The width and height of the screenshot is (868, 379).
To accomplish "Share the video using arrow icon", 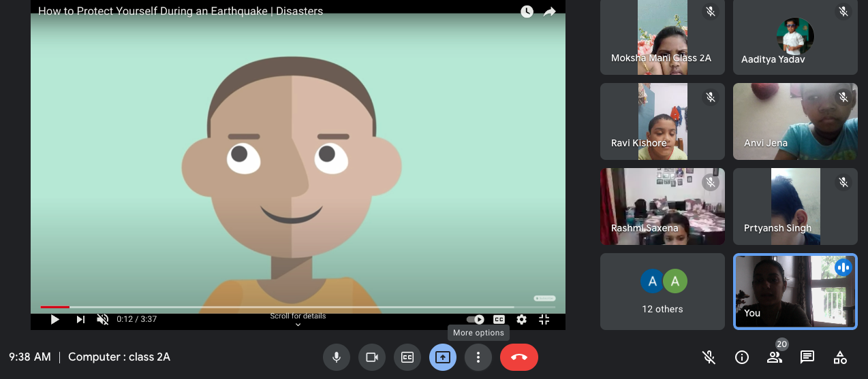I will [549, 12].
